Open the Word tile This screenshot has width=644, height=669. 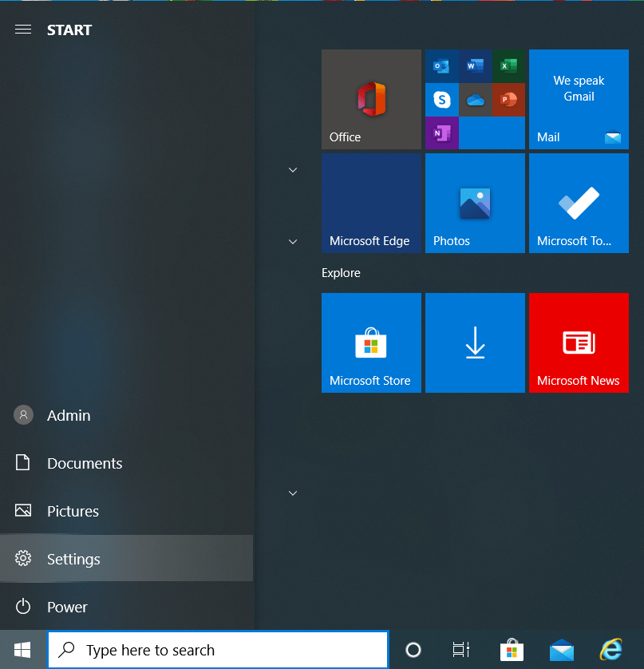tap(475, 65)
